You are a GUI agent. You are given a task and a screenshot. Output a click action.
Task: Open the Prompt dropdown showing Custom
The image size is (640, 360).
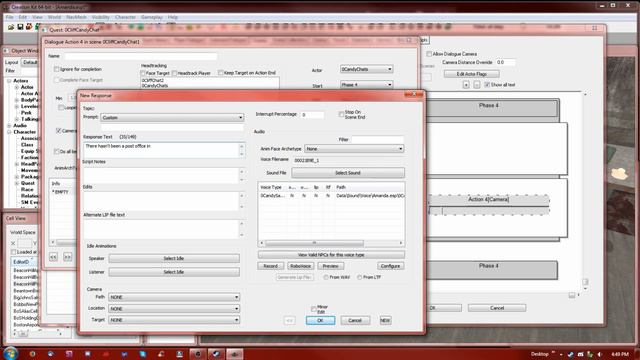172,118
